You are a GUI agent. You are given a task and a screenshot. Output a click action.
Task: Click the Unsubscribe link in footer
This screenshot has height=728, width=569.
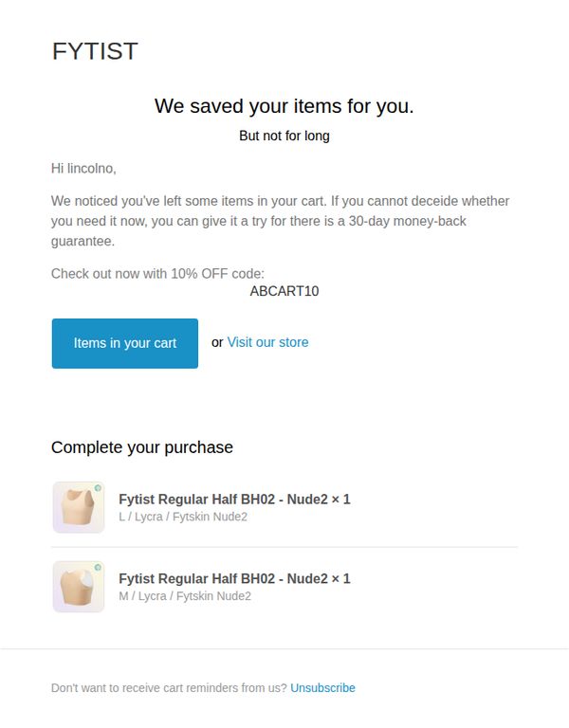click(x=322, y=687)
